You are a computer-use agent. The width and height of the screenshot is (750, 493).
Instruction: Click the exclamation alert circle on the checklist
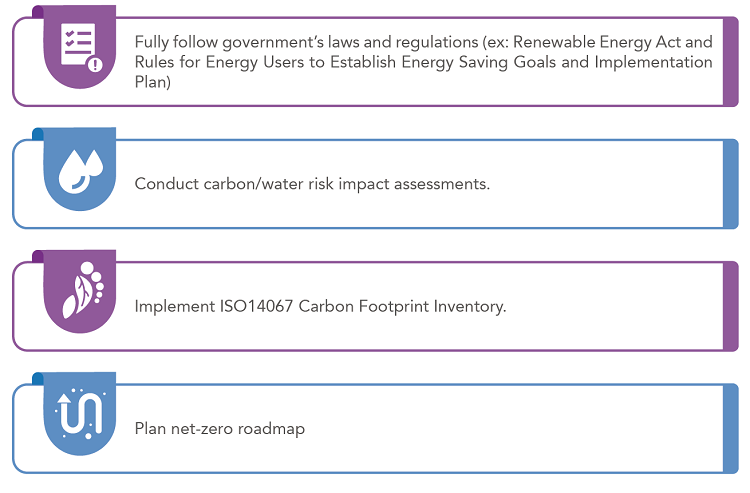click(x=95, y=64)
